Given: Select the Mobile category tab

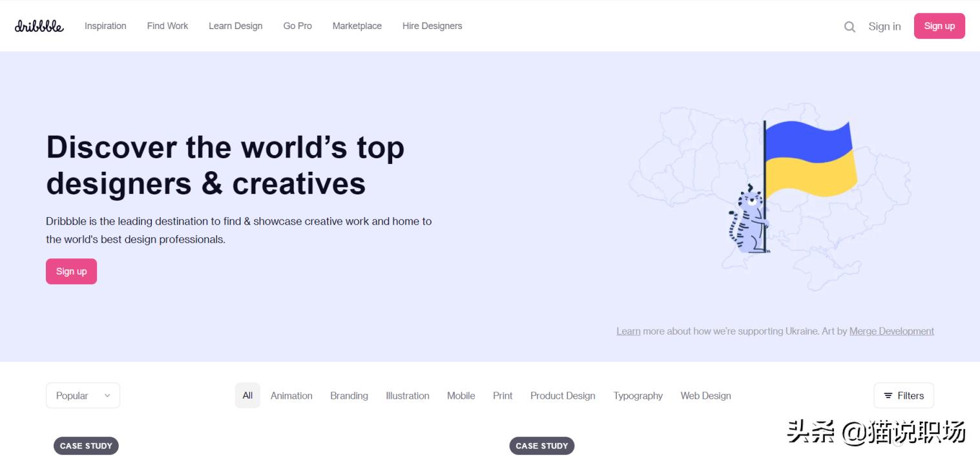Looking at the screenshot, I should (x=461, y=395).
